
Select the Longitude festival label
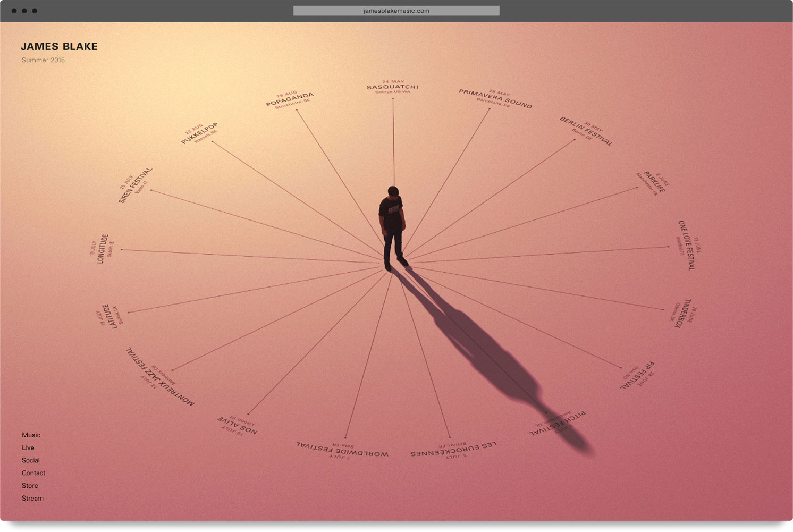coord(102,249)
